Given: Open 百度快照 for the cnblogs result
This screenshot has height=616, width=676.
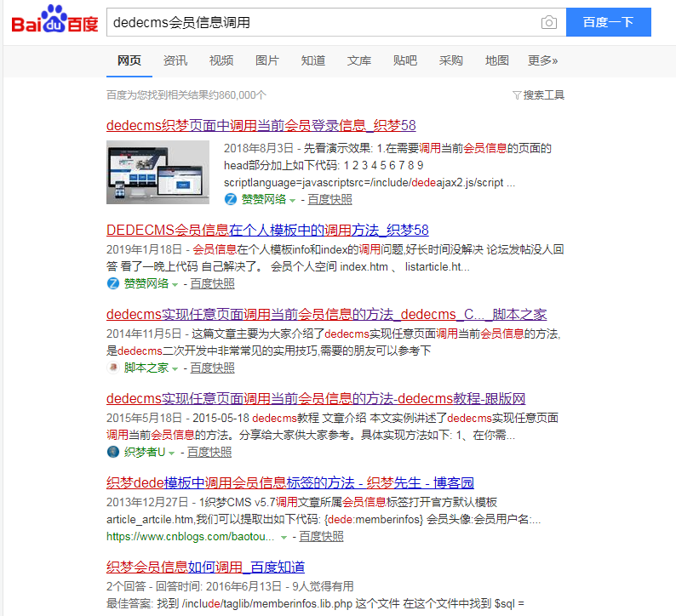Looking at the screenshot, I should click(321, 536).
